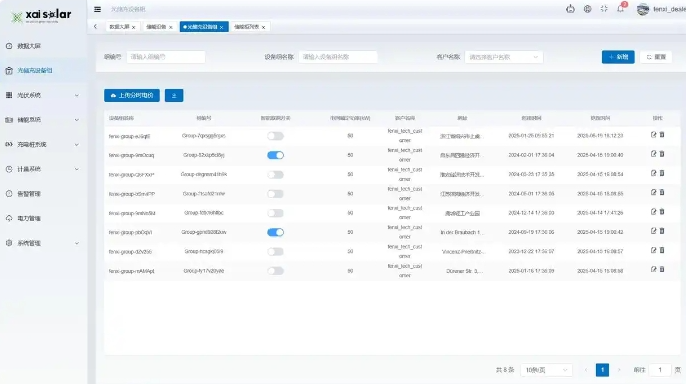686x384 pixels.
Task: Switch to the 数据大屏 tab
Action: coord(119,27)
